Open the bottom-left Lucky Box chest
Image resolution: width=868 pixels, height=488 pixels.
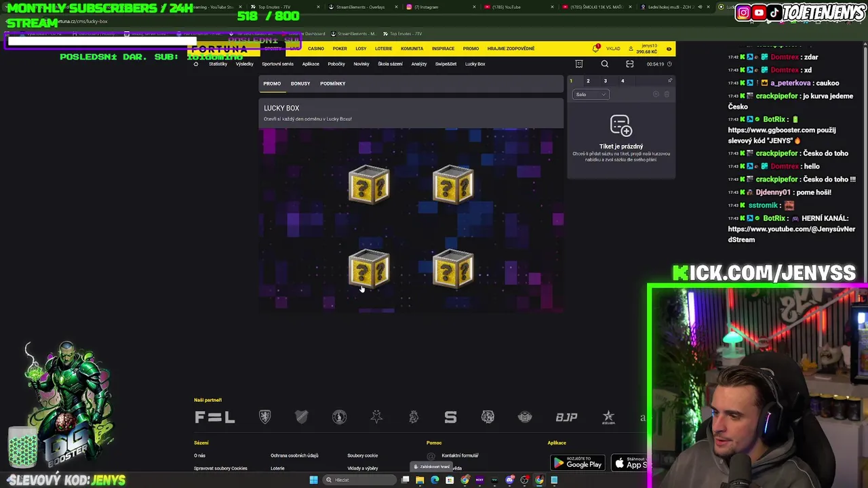click(x=369, y=268)
